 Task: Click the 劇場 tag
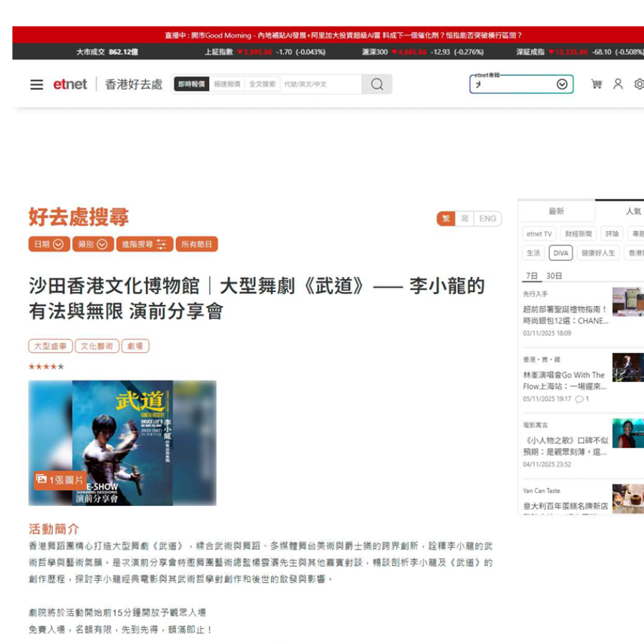[135, 346]
